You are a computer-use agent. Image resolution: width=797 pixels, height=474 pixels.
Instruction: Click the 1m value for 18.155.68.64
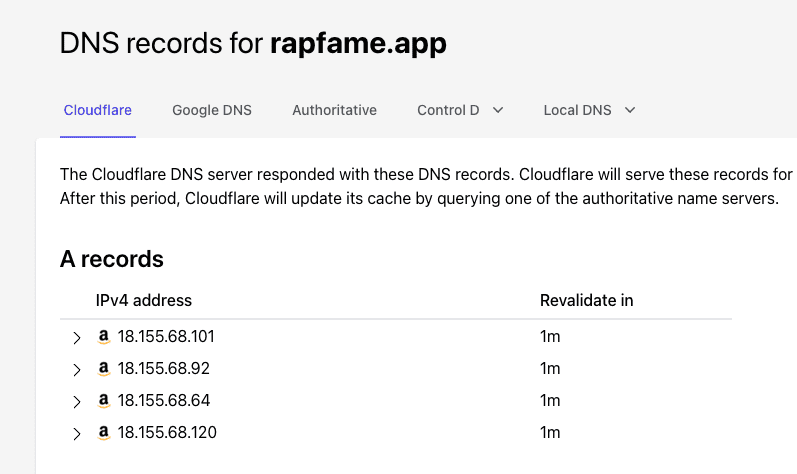tap(550, 401)
